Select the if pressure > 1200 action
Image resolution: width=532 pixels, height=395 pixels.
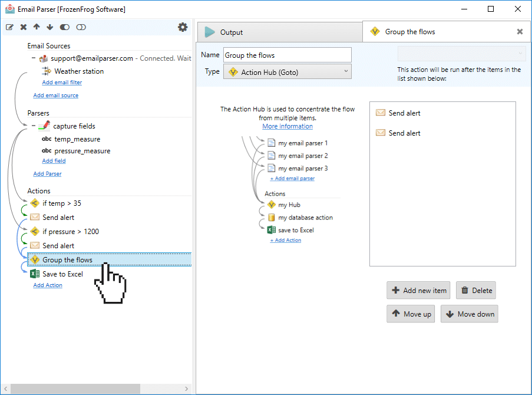pyautogui.click(x=71, y=232)
